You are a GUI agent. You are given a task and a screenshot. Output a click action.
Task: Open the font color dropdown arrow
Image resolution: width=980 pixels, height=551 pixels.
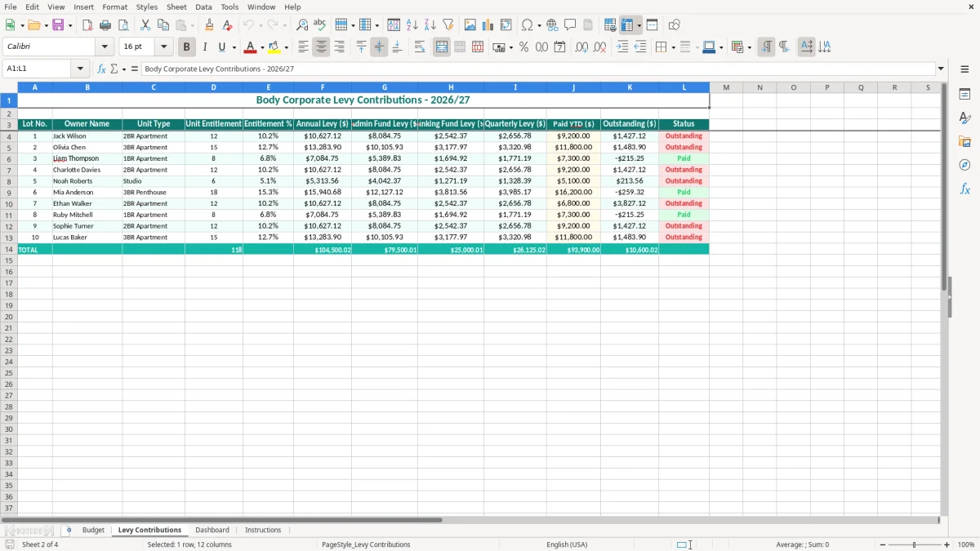262,47
